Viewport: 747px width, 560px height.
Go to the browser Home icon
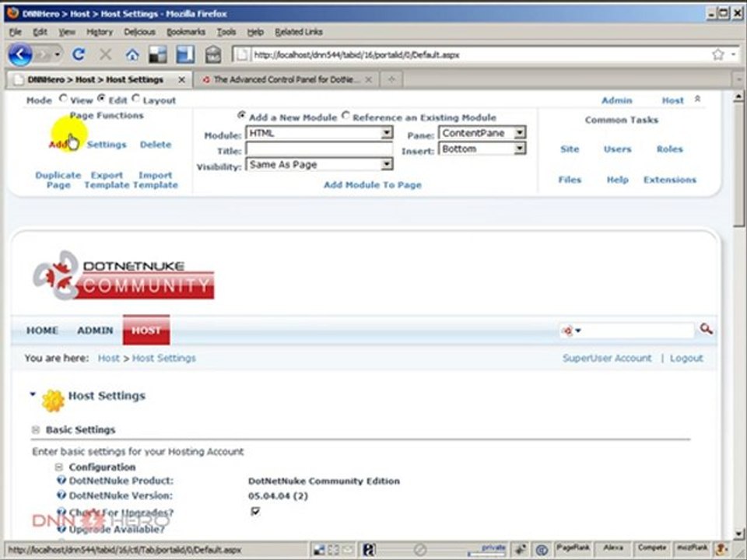132,54
